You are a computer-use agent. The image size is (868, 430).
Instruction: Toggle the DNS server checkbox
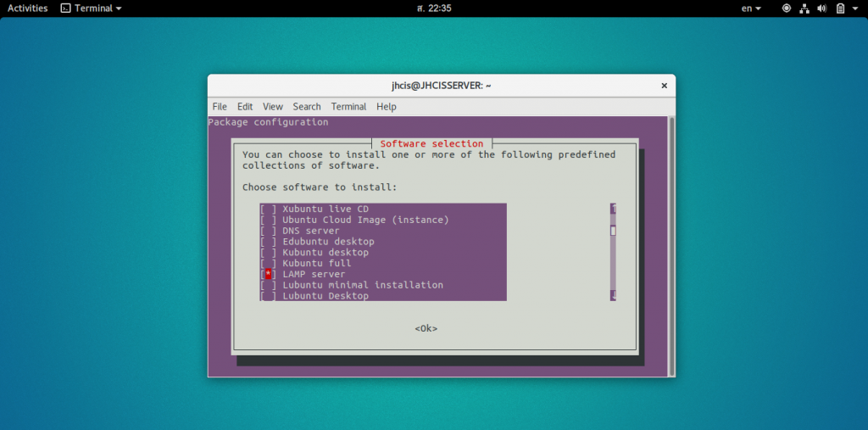(268, 231)
